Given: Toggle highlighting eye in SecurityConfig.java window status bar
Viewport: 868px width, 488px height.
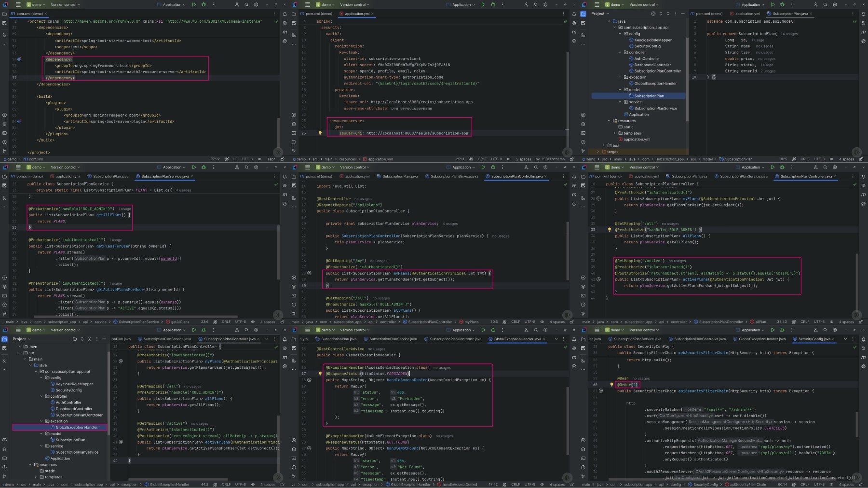Looking at the screenshot, I should (831, 484).
